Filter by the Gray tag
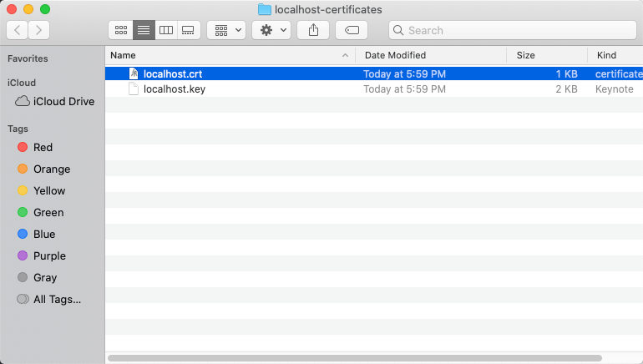 pos(38,277)
